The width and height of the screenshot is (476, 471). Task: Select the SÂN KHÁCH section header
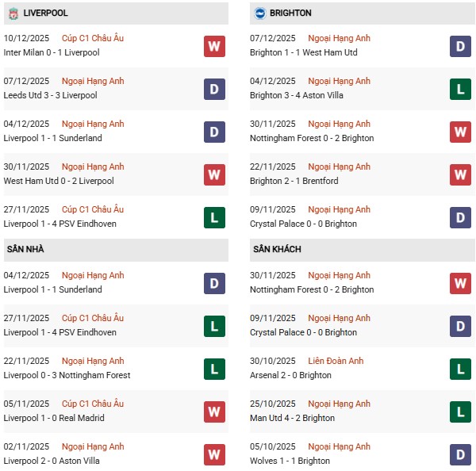pos(277,250)
